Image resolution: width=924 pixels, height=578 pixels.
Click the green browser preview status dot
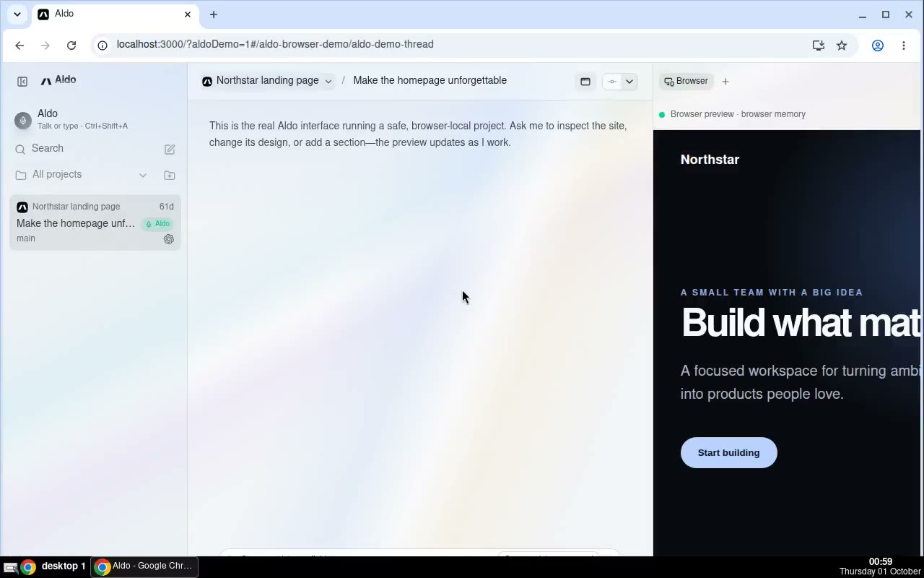point(662,114)
